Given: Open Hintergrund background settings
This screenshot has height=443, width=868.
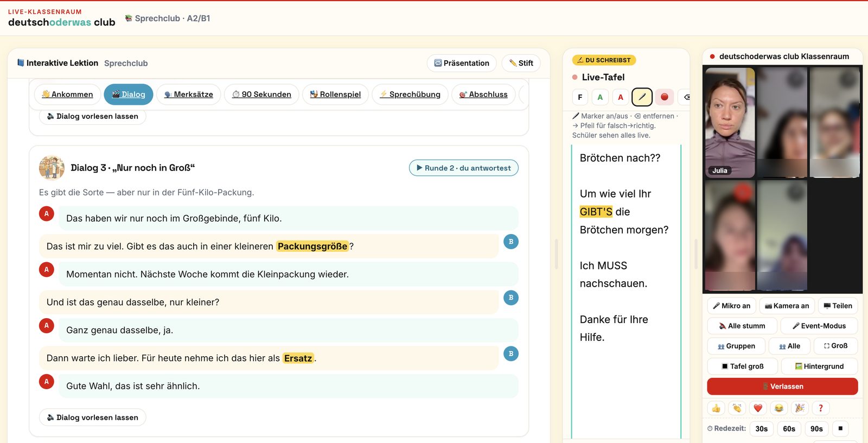Looking at the screenshot, I should (819, 366).
